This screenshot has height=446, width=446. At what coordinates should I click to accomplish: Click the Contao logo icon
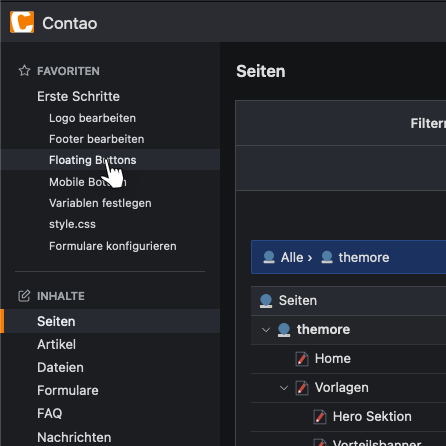(22, 22)
